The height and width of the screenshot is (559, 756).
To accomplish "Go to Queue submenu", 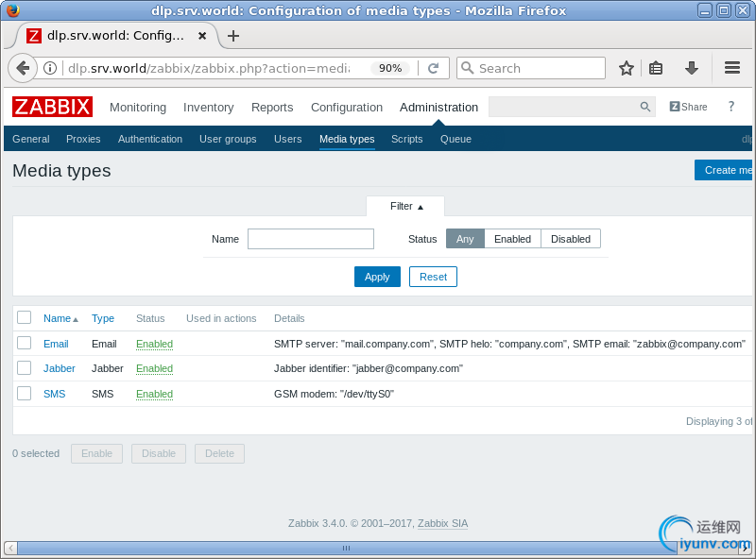I will point(455,139).
